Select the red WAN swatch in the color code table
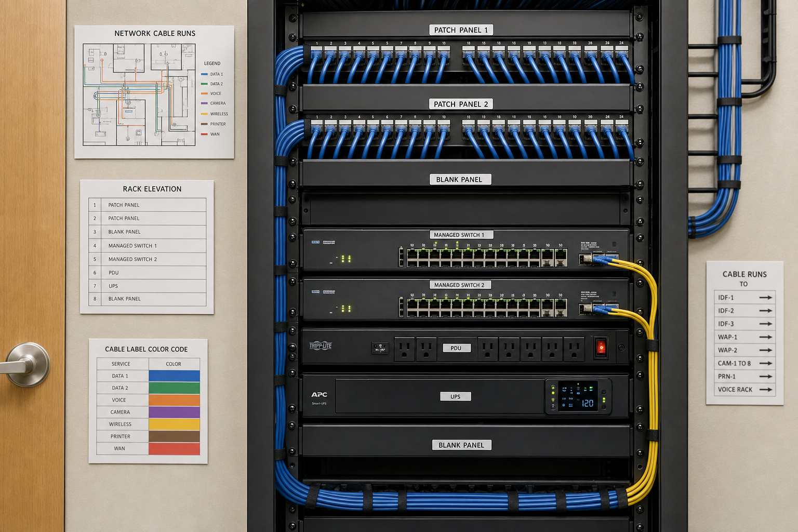Viewport: 798px width, 532px height. 174,448
